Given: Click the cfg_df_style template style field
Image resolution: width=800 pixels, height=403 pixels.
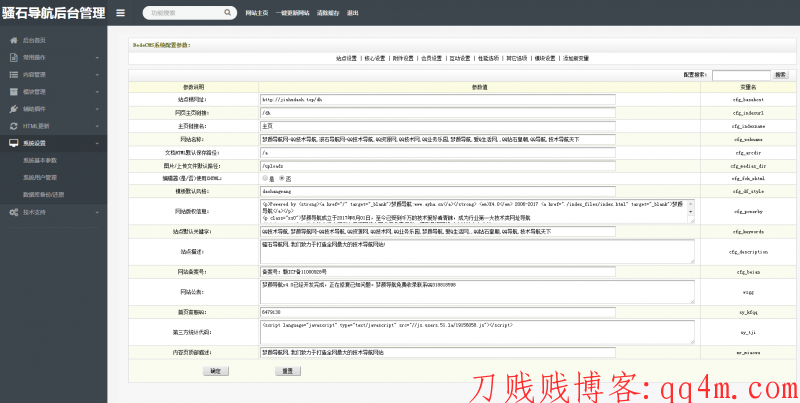Looking at the screenshot, I should 438,191.
